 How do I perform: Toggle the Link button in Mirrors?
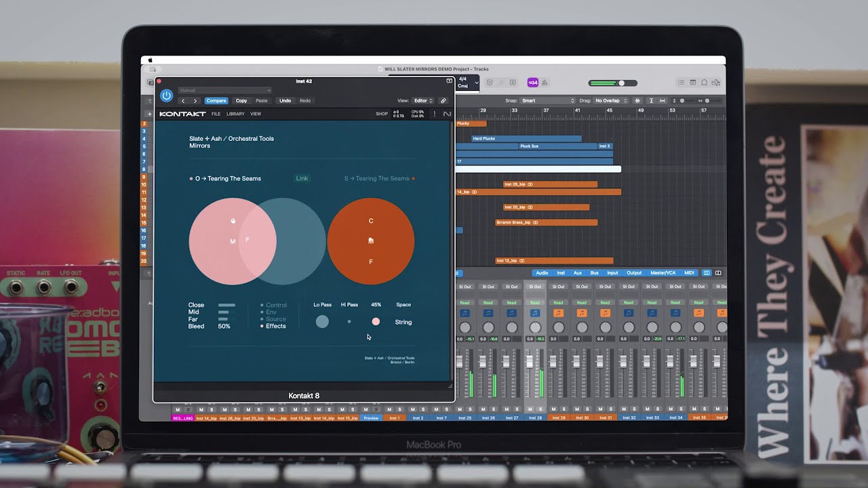tap(302, 179)
